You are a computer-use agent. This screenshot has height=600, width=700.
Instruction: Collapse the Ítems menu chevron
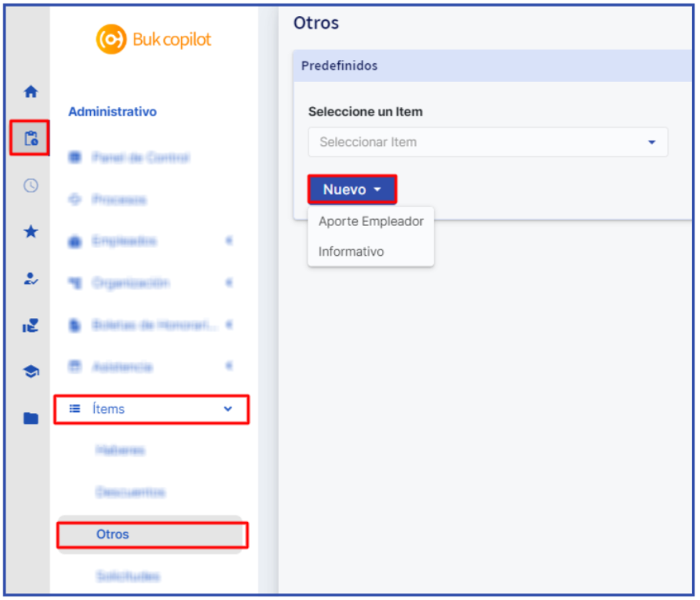[228, 408]
